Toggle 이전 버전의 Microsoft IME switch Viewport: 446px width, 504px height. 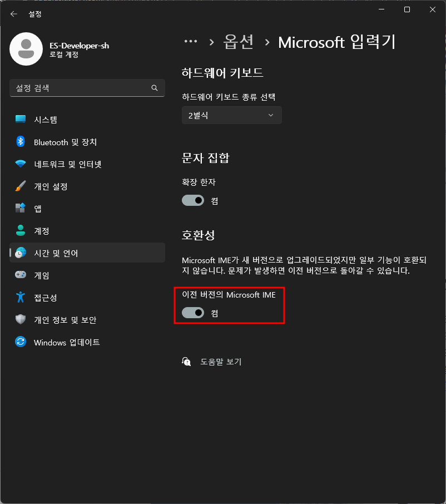point(193,313)
